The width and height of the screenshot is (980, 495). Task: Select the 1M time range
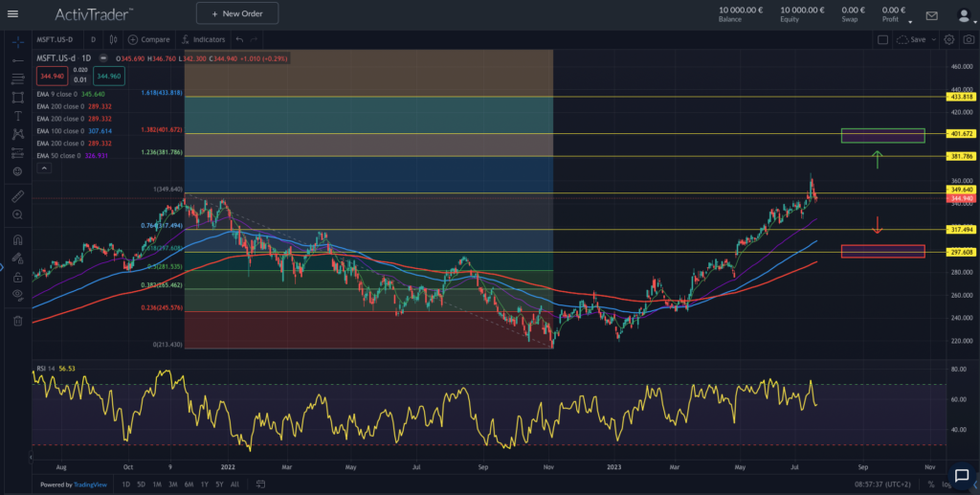click(157, 484)
